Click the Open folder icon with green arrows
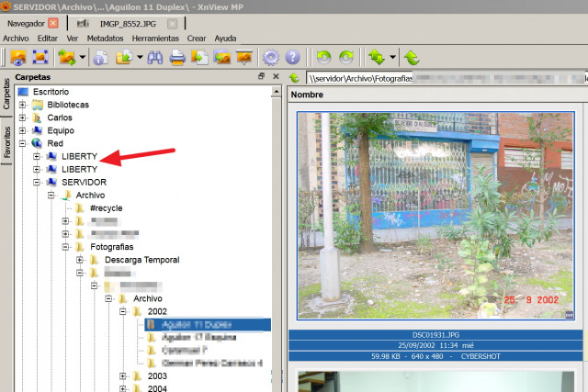588x392 pixels. (67, 57)
